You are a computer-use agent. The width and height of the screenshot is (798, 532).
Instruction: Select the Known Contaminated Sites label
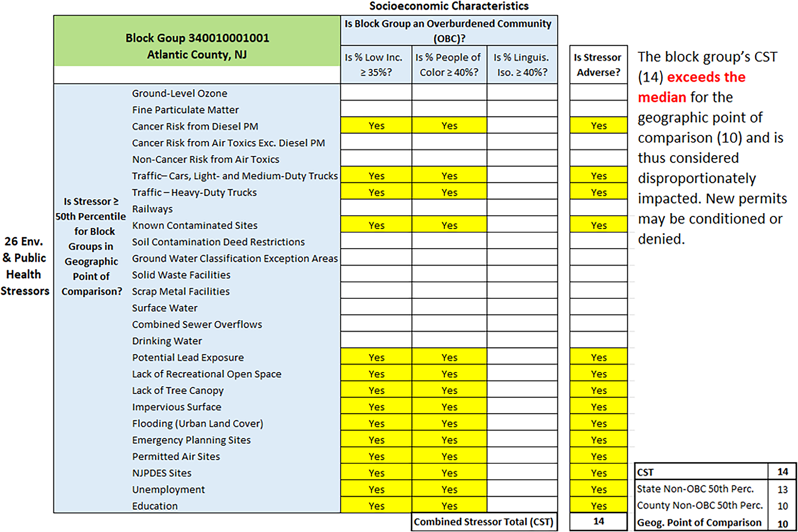[x=195, y=225]
